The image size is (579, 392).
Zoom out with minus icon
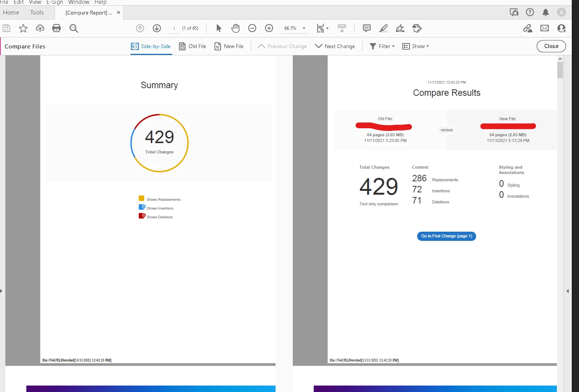(x=252, y=28)
